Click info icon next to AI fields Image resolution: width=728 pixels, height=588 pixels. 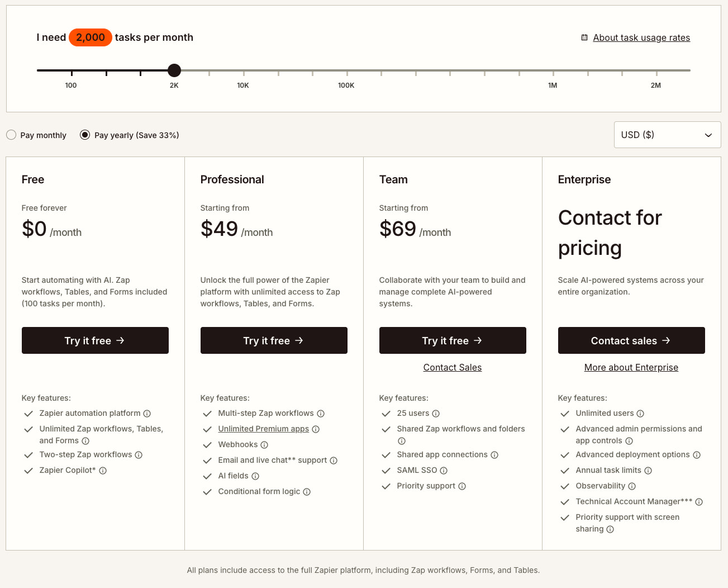[255, 476]
